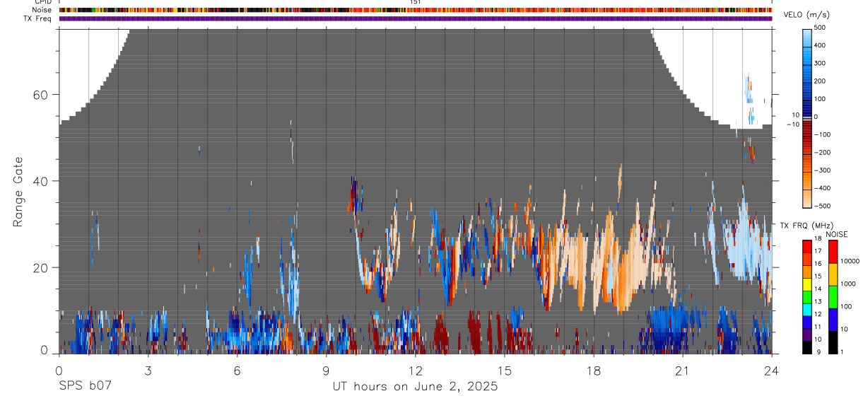Click the -200 label on velocity scale

(824, 153)
